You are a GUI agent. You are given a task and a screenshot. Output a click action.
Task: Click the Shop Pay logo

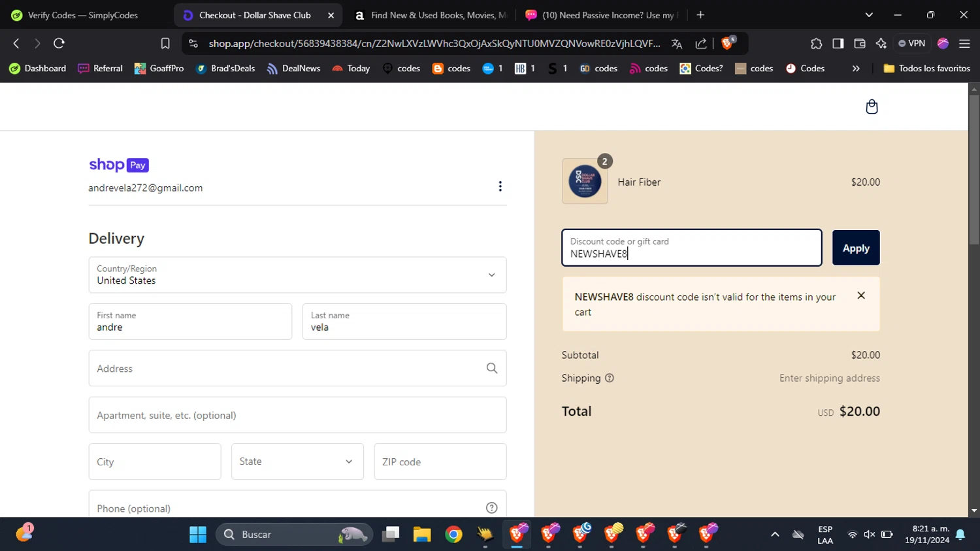coord(119,165)
